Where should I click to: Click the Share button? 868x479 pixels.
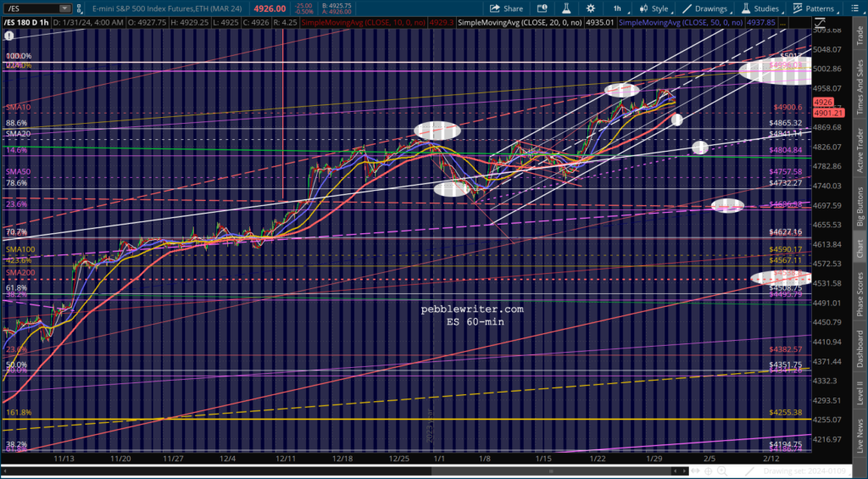point(506,8)
